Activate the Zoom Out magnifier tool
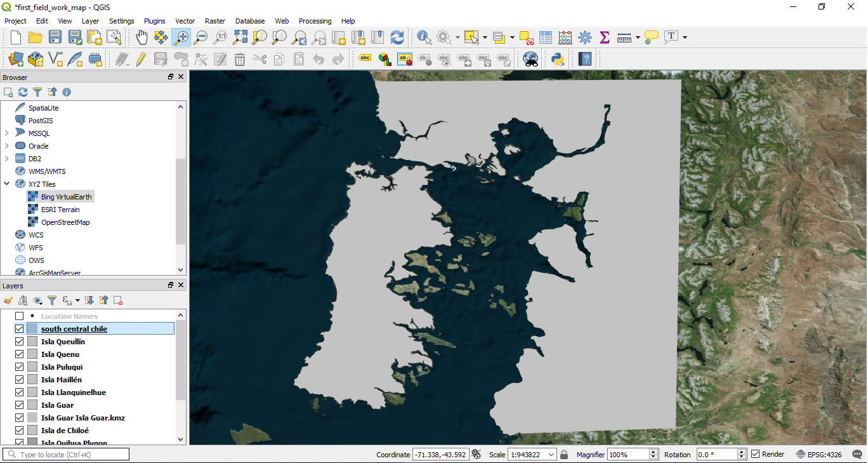 tap(201, 37)
